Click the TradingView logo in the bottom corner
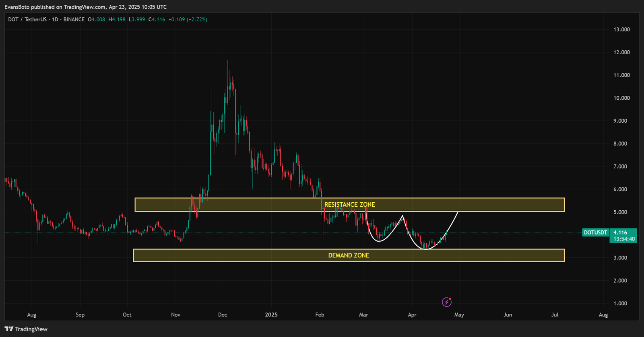 (x=26, y=329)
